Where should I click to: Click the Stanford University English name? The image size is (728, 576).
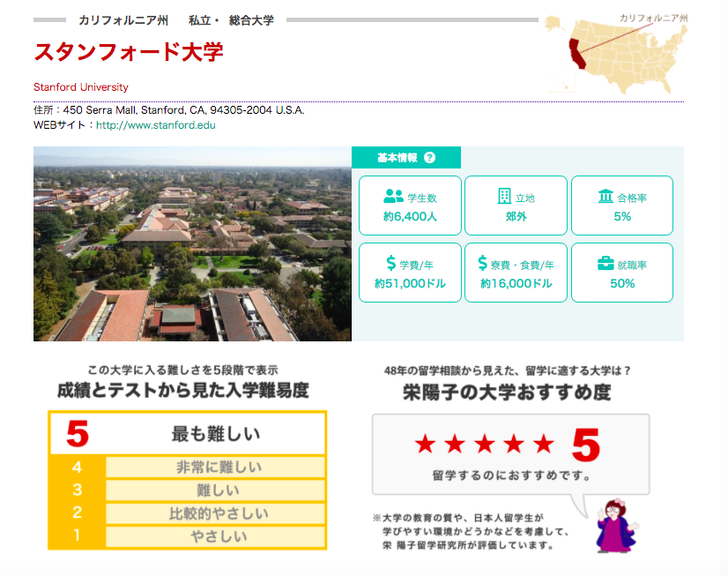click(81, 86)
